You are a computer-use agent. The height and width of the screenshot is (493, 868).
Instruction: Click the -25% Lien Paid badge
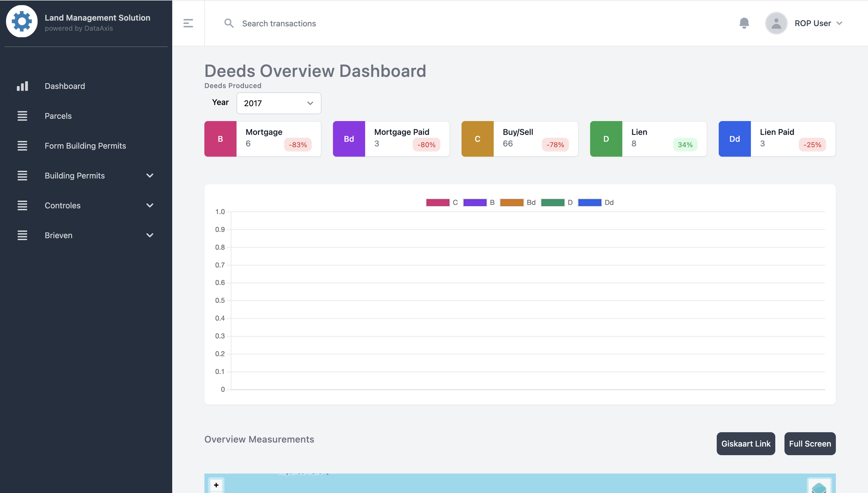pyautogui.click(x=812, y=145)
